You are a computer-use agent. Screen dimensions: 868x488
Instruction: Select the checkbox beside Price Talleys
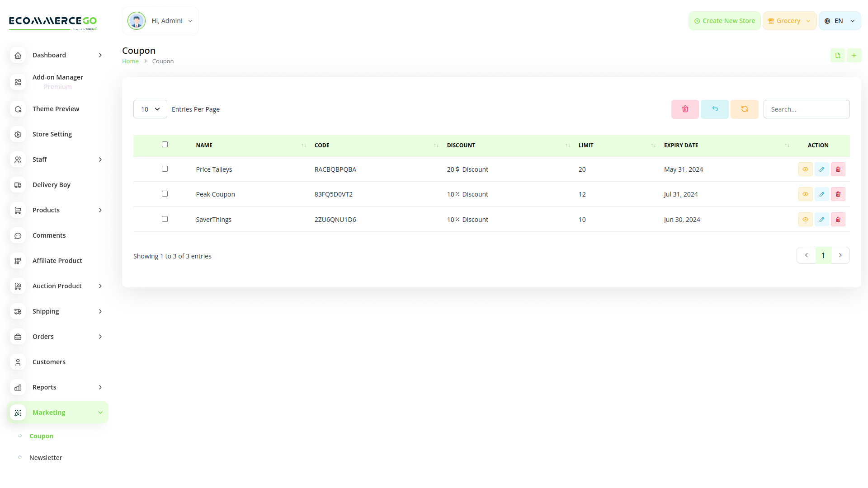(x=165, y=169)
